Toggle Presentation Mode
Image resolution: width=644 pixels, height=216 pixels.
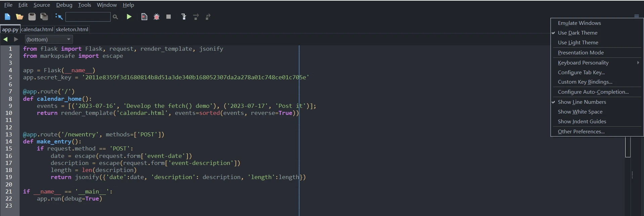(597, 53)
